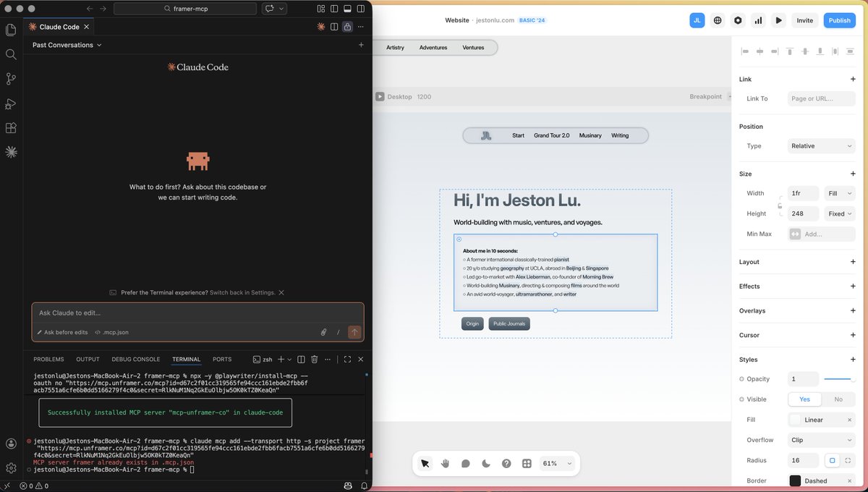The image size is (868, 492).
Task: Select the hand tool in Framer toolbar
Action: pyautogui.click(x=446, y=463)
